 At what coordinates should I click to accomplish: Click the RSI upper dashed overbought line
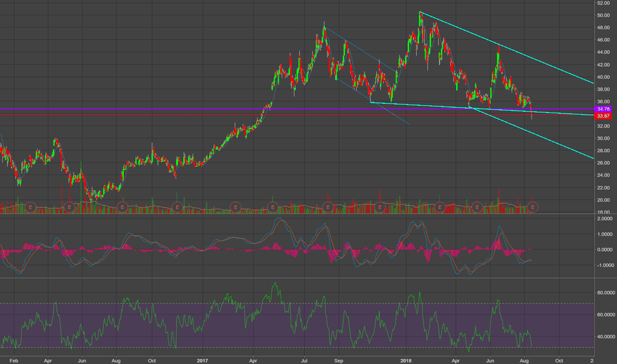(297, 303)
